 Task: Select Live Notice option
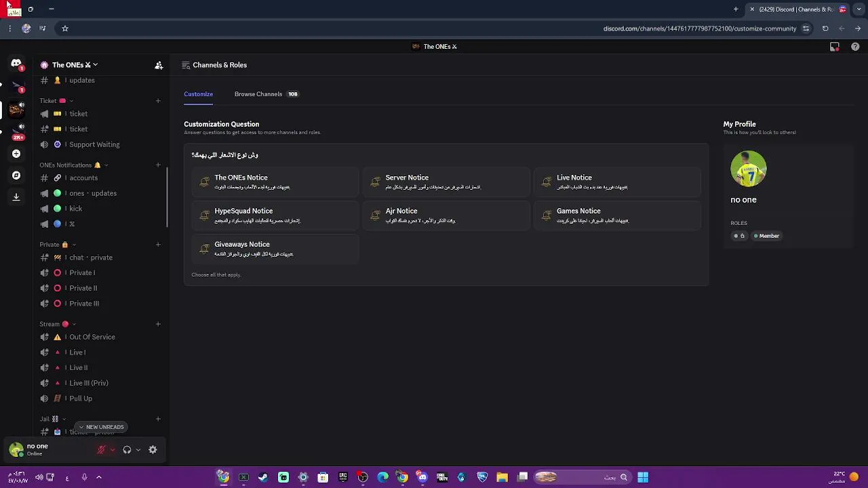[x=618, y=182]
